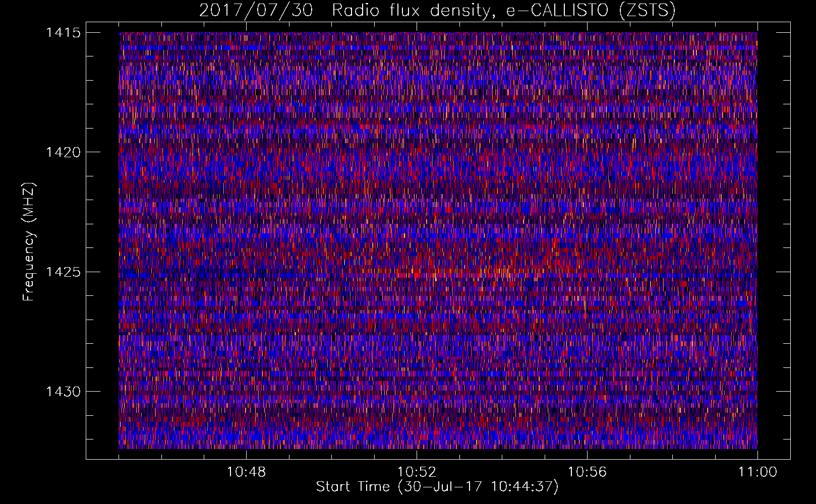816x504 pixels.
Task: Click the 11:00 time tick label
Action: pyautogui.click(x=758, y=472)
